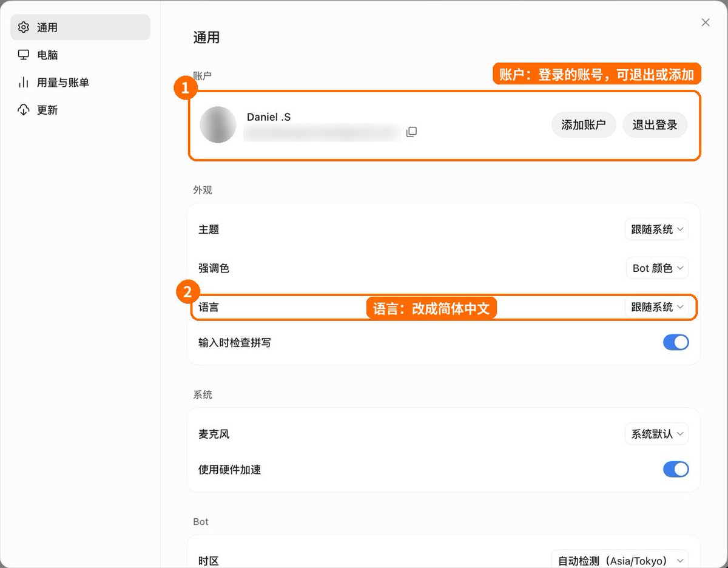Open the 语言 dropdown set to 跟随系统
728x568 pixels.
(x=657, y=307)
